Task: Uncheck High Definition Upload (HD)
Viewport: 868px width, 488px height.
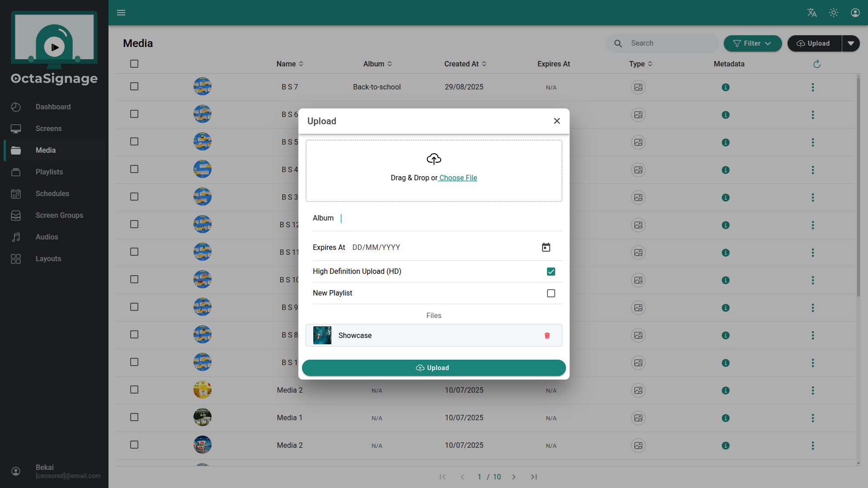Action: click(551, 272)
